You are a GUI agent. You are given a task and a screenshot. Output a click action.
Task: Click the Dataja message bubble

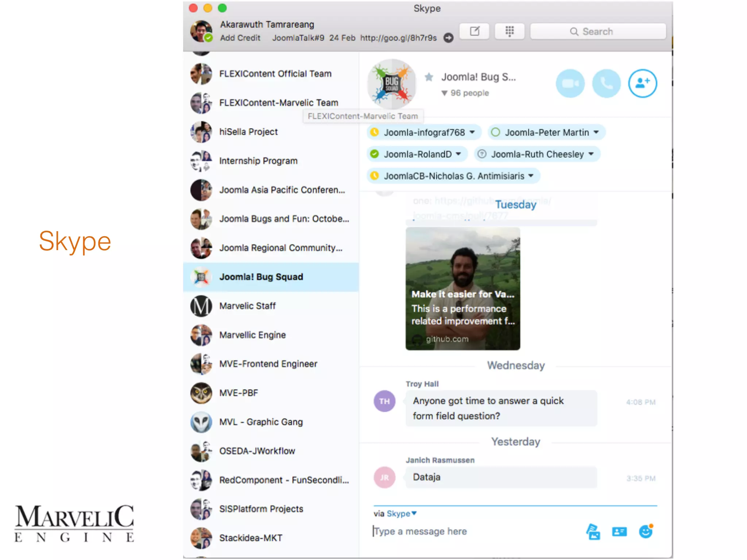[x=501, y=477]
